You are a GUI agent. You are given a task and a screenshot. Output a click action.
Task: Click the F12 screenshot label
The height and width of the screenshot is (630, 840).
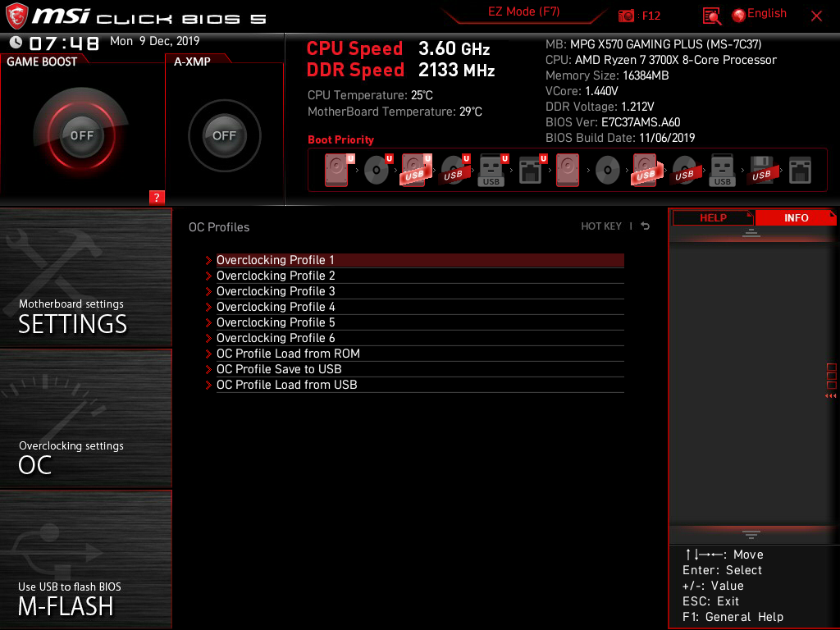click(x=651, y=16)
